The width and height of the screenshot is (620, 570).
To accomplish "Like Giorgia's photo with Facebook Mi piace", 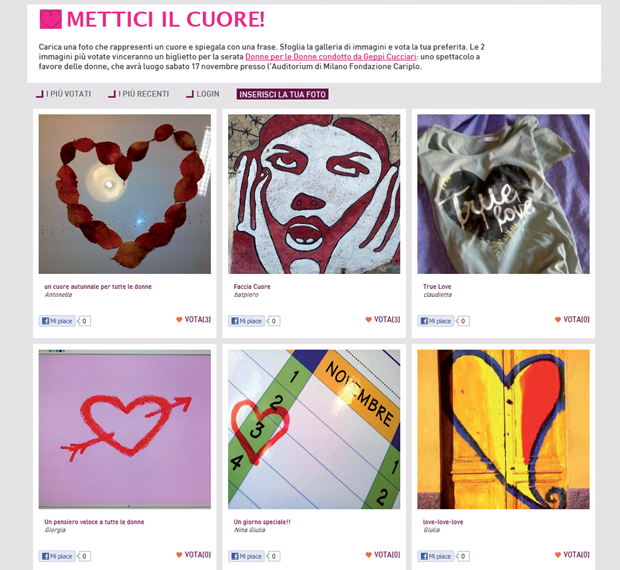I will click(x=57, y=556).
